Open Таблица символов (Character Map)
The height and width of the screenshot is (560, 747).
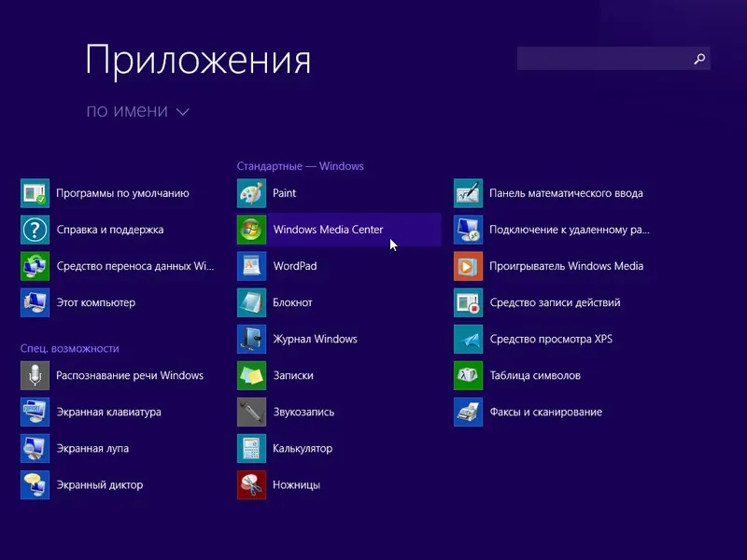pyautogui.click(x=531, y=375)
